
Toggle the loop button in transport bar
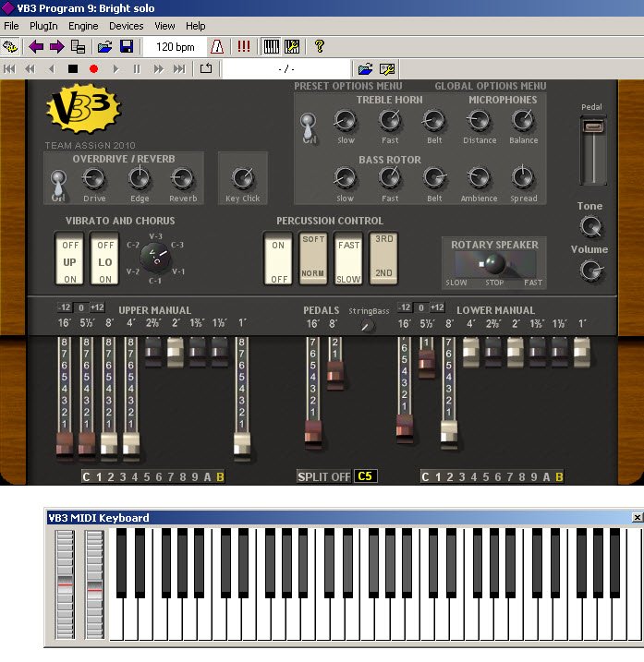[x=206, y=68]
